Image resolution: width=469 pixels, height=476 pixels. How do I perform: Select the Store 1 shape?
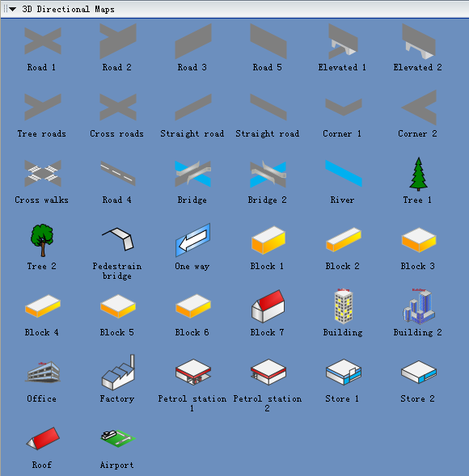point(344,373)
